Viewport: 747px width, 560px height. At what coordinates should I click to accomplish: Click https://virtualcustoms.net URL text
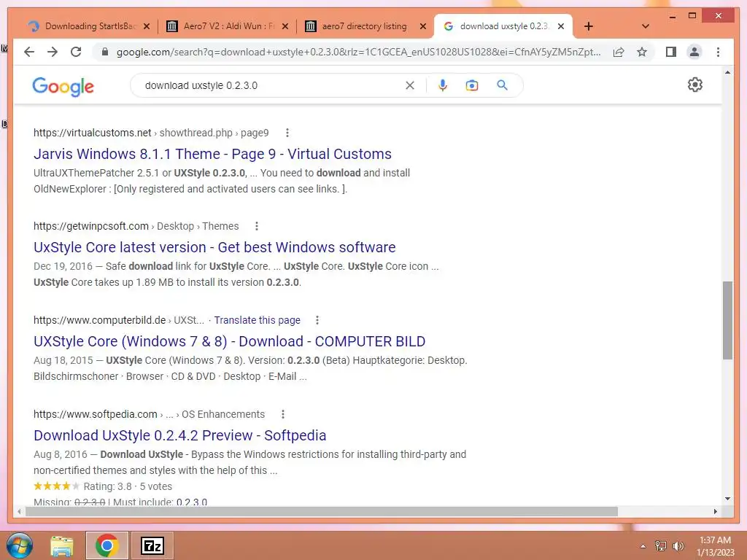93,133
